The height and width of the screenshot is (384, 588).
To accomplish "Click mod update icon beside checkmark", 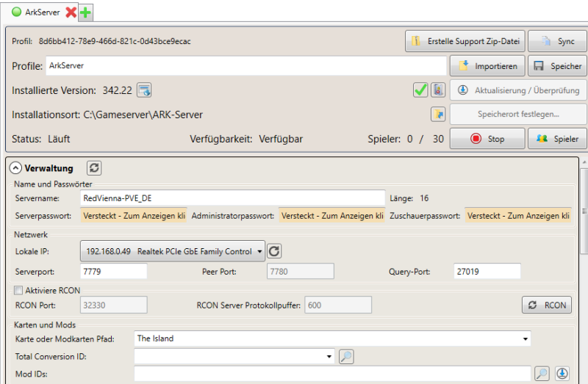I will (437, 90).
